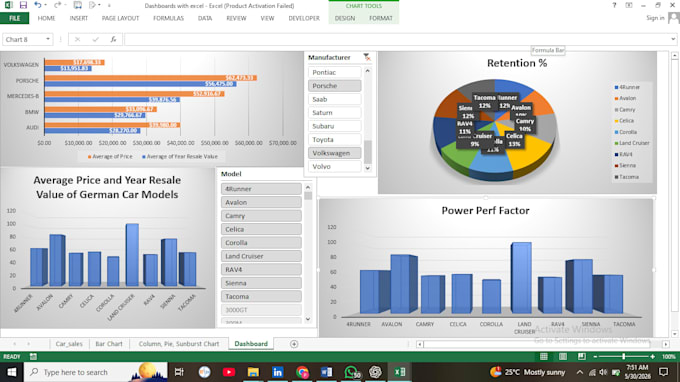Toggle the Volkswagen slicer item
The width and height of the screenshot is (680, 382).
click(334, 153)
